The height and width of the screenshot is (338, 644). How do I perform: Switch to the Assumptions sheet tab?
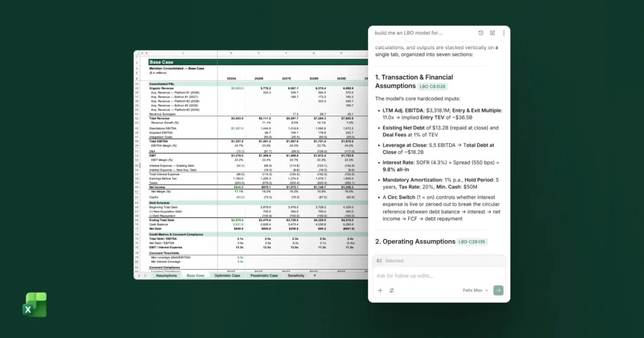coord(166,276)
